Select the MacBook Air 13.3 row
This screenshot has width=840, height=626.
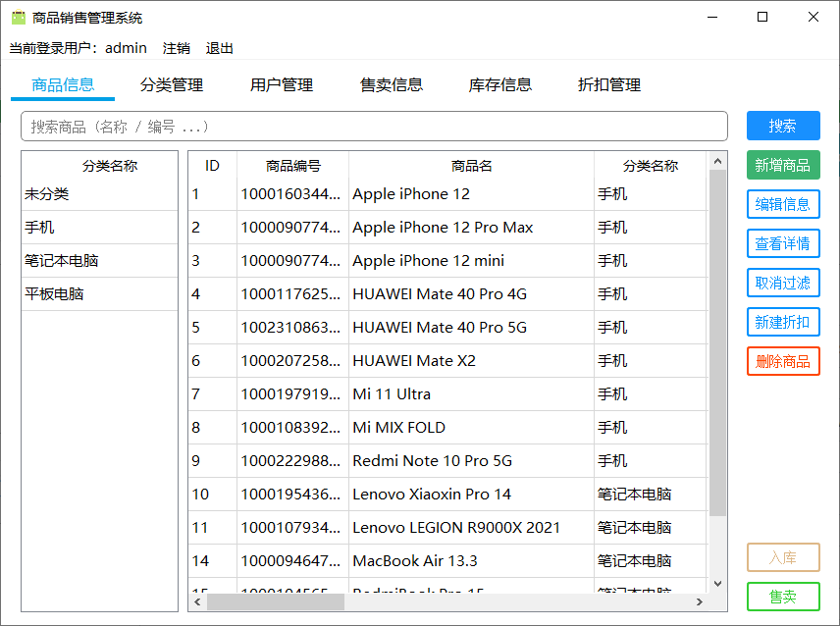pos(447,560)
